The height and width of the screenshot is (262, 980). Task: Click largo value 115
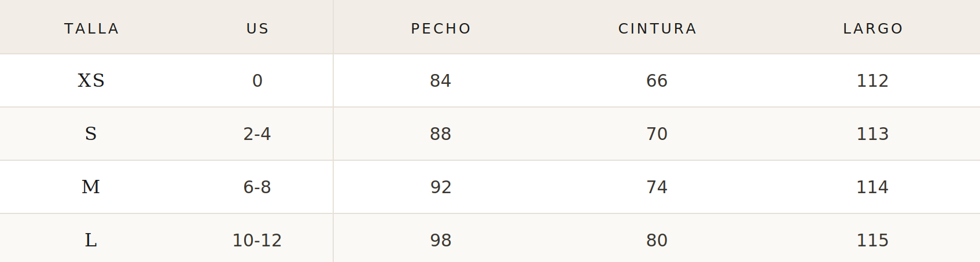pyautogui.click(x=873, y=240)
